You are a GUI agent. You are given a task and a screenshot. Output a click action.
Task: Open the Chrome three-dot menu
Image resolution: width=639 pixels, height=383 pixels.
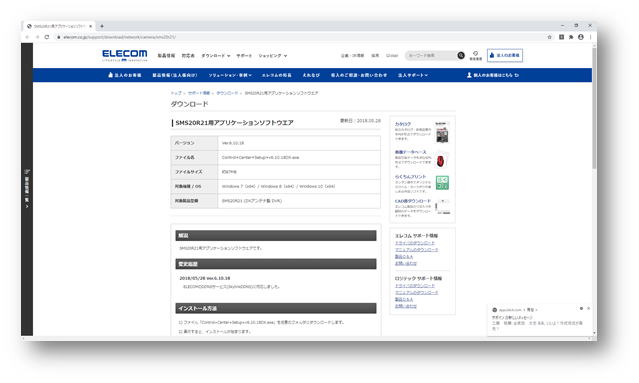point(590,37)
